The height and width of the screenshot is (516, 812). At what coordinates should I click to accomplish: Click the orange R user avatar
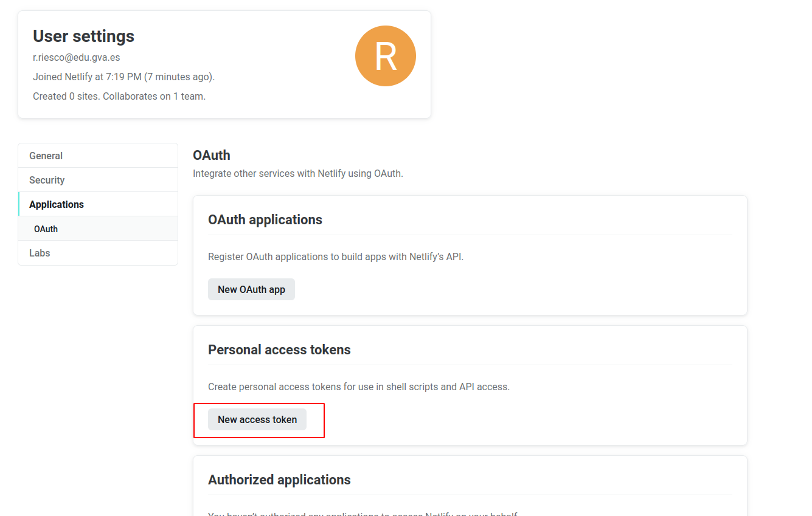385,56
